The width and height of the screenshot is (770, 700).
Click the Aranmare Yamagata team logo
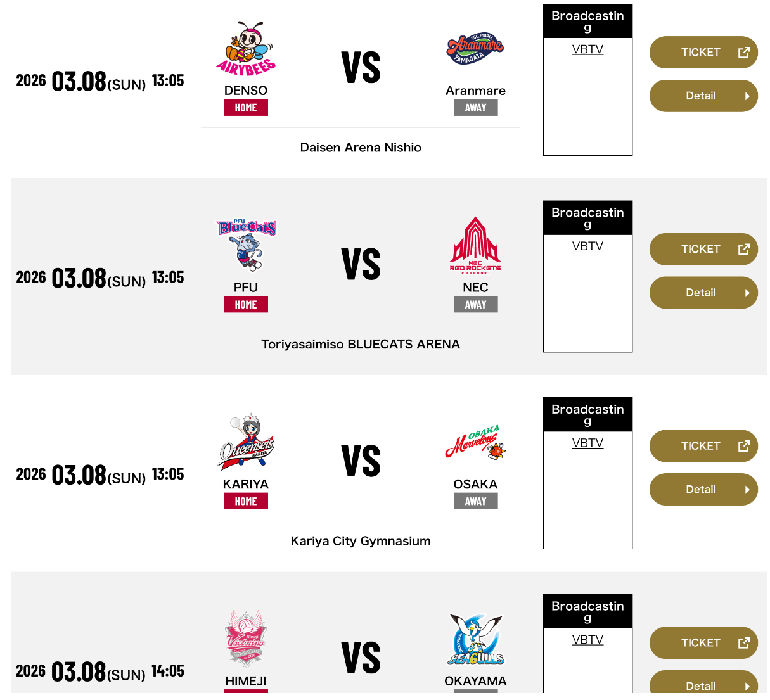475,49
